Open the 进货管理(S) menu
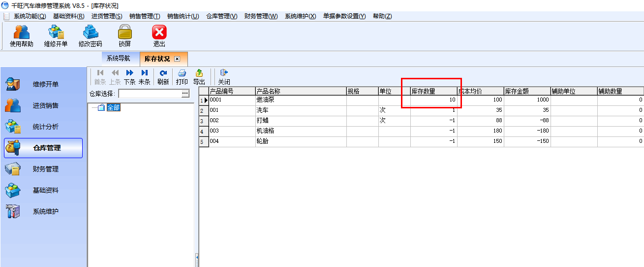The image size is (644, 267). 107,16
